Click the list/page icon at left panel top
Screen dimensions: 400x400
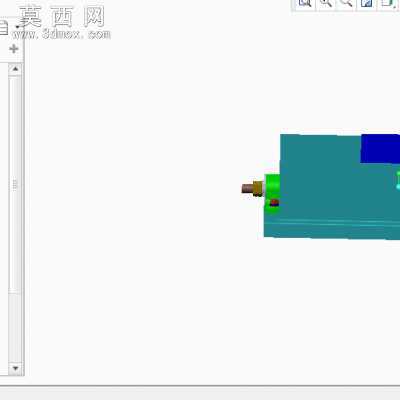pos(3,27)
